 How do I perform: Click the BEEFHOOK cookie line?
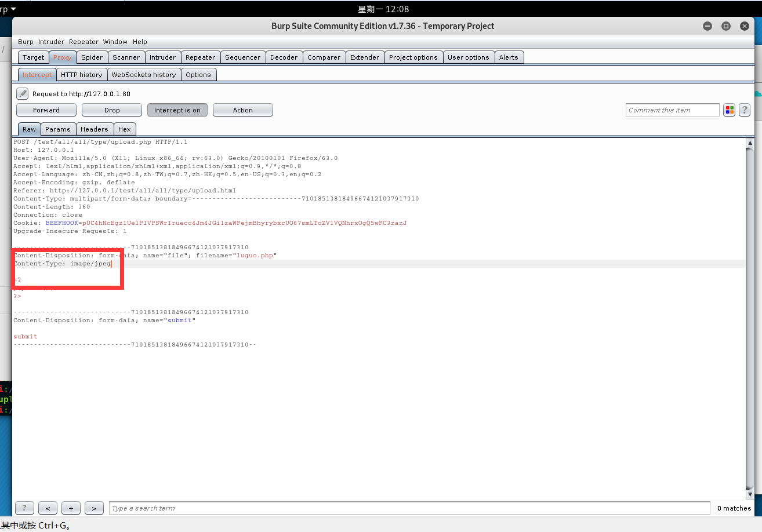pyautogui.click(x=210, y=223)
